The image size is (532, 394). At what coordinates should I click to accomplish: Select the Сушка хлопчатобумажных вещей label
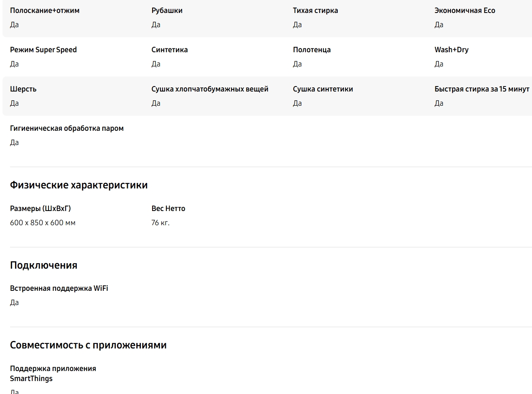tap(210, 89)
